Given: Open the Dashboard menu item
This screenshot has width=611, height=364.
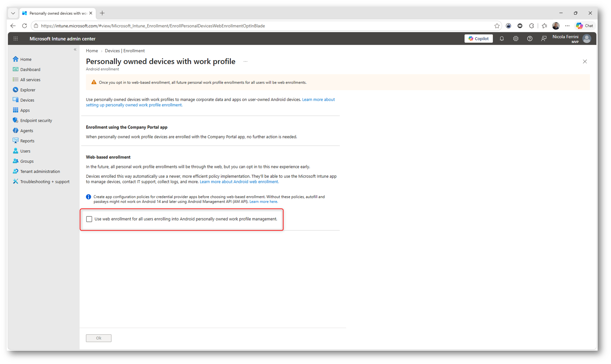Looking at the screenshot, I should point(30,69).
